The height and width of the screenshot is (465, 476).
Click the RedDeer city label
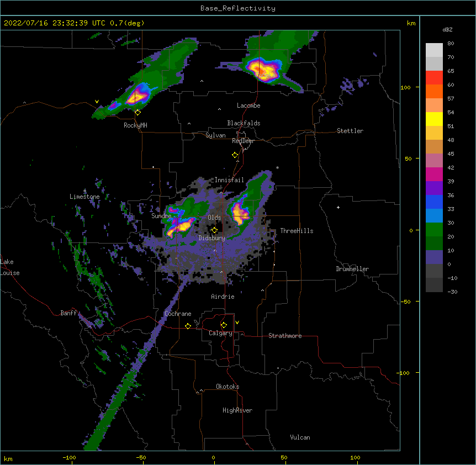(x=243, y=141)
